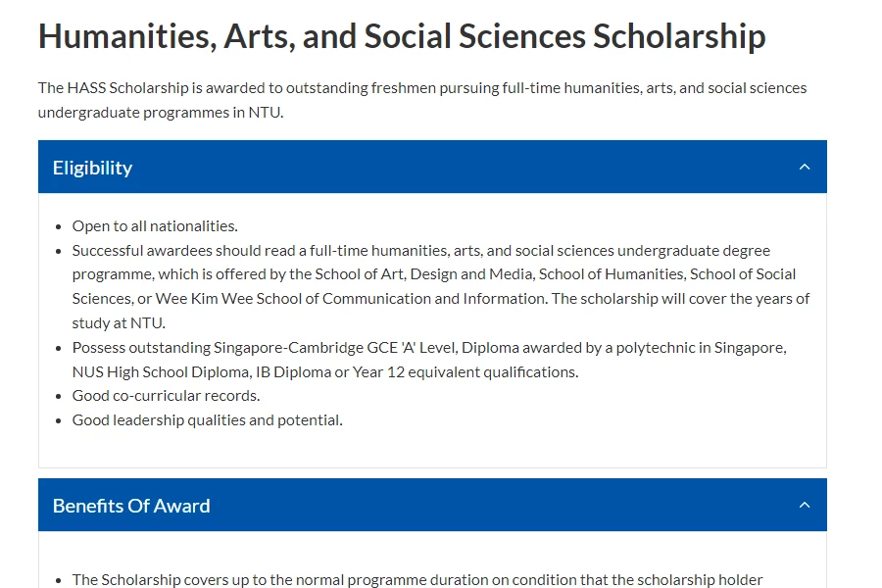The width and height of the screenshot is (882, 588).
Task: Click the 'Good co-curricular records' bullet text
Action: click(166, 396)
